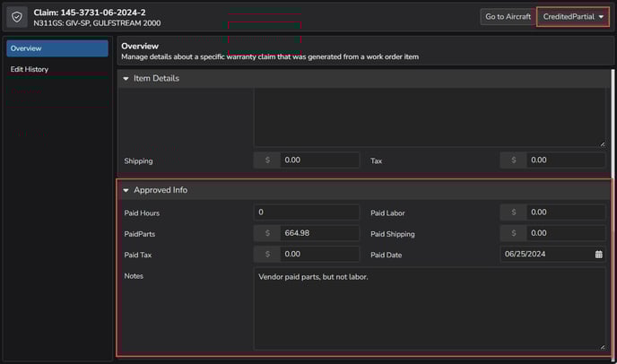Collapse the Approved Info section
Screen dimensions: 617x364
pos(126,190)
